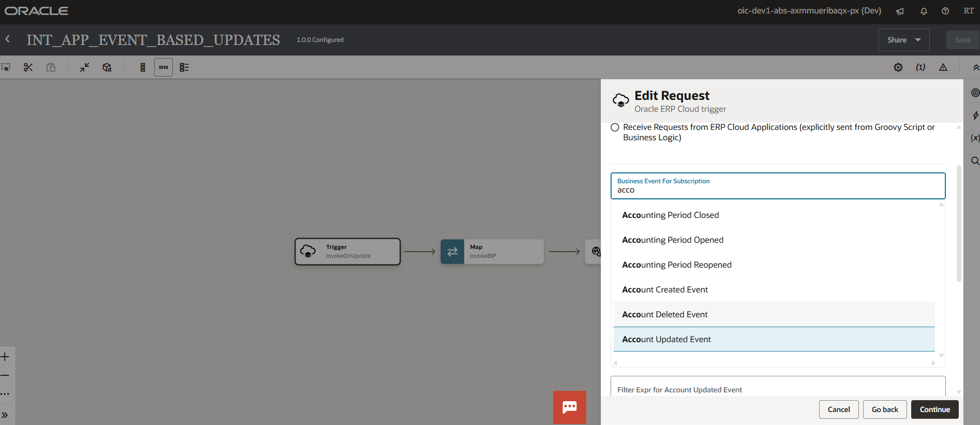Open the RT user profile menu

pyautogui.click(x=969, y=11)
